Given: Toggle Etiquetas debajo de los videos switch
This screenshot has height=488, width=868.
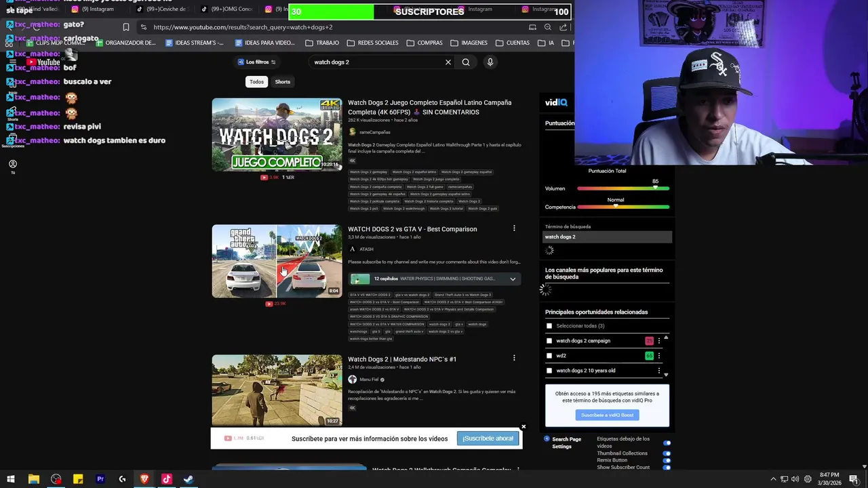Looking at the screenshot, I should click(x=667, y=443).
